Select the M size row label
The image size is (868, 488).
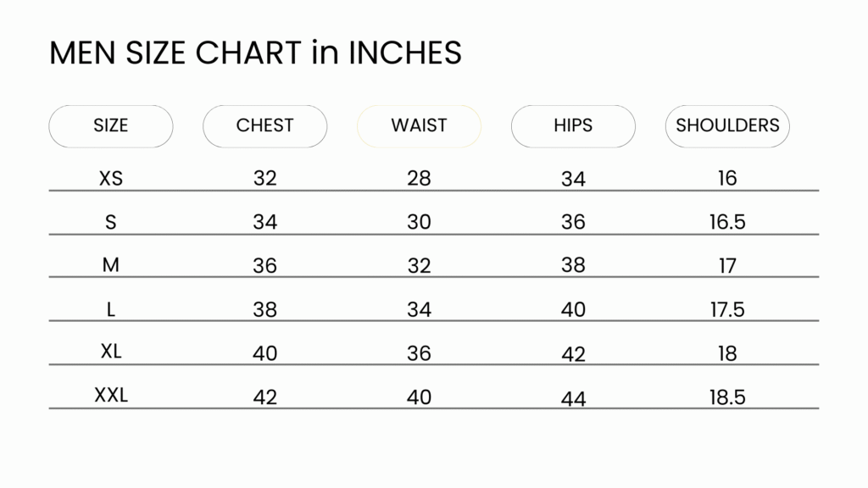[x=111, y=265]
